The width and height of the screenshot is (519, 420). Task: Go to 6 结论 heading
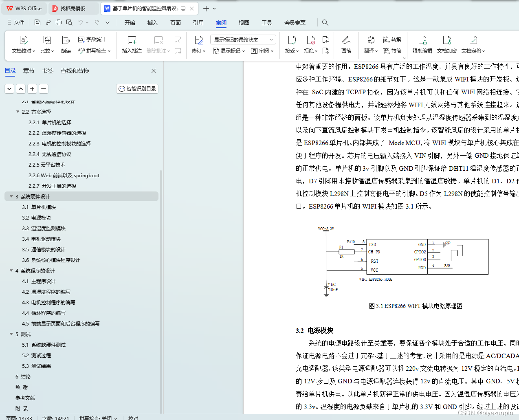point(23,376)
